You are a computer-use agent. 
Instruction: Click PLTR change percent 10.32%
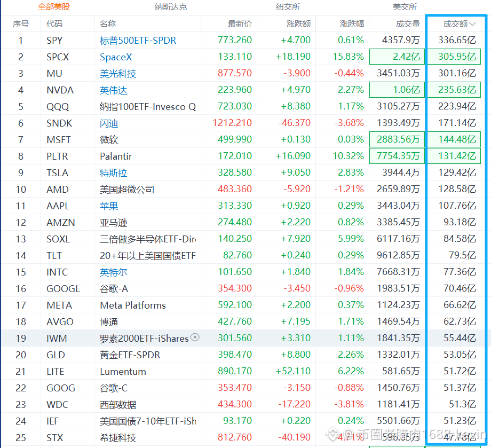(x=348, y=156)
